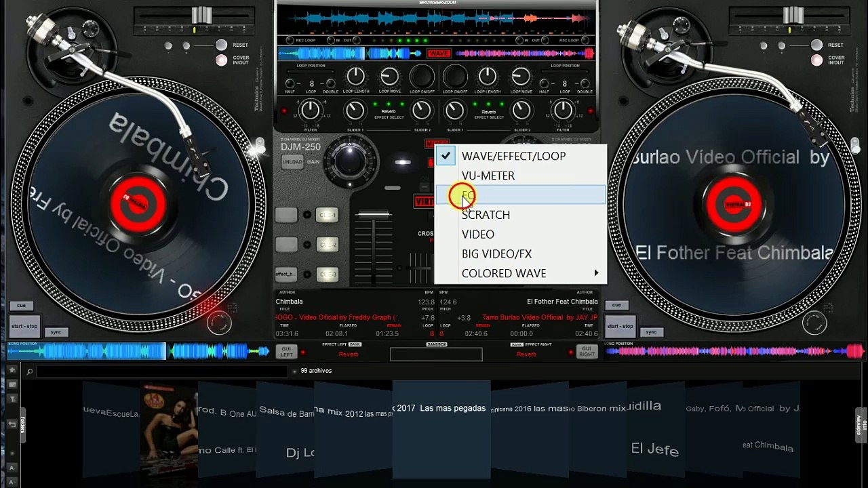Open left deck Reverb effect select
868x488 pixels.
[389, 112]
